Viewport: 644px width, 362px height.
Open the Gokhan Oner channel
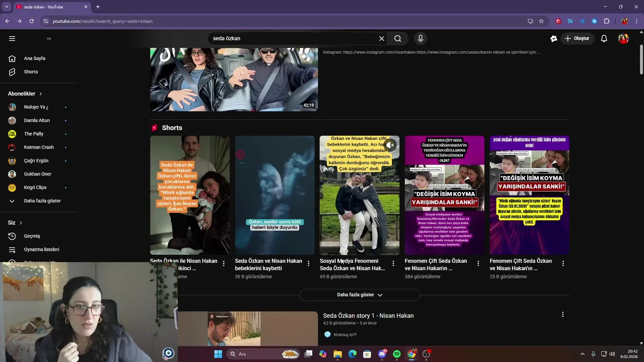coord(38,174)
